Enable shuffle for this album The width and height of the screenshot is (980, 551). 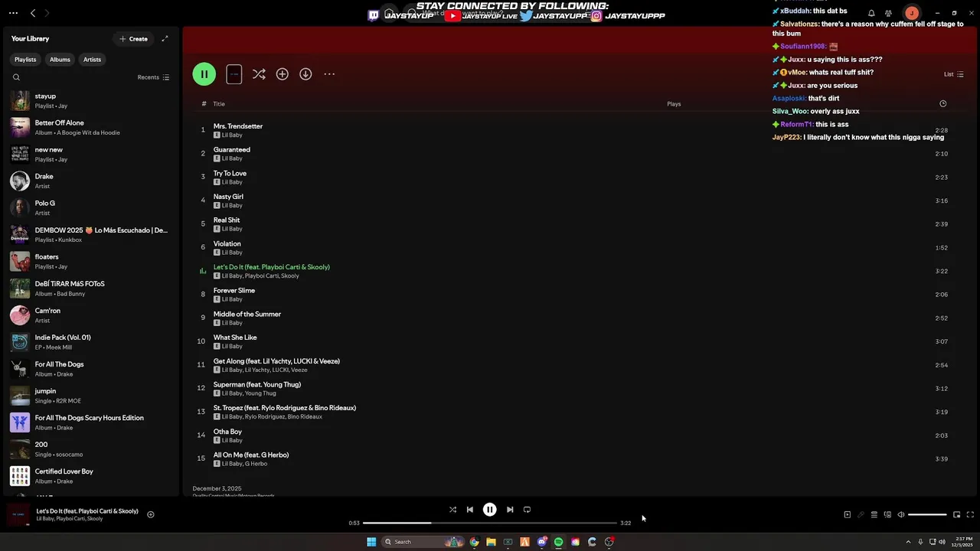point(259,74)
